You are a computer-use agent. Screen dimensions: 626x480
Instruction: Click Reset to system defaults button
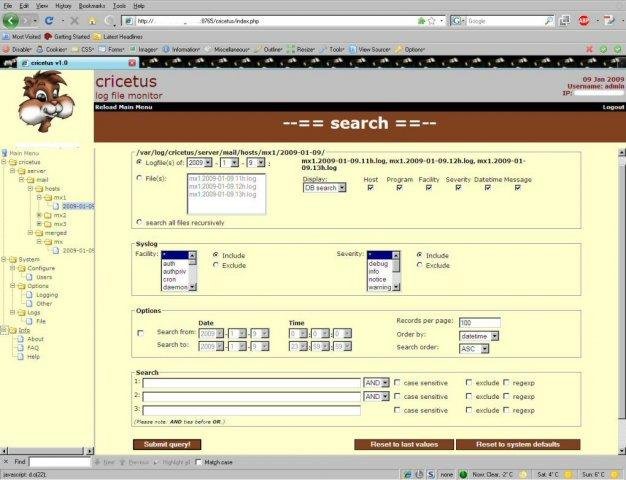[x=518, y=444]
